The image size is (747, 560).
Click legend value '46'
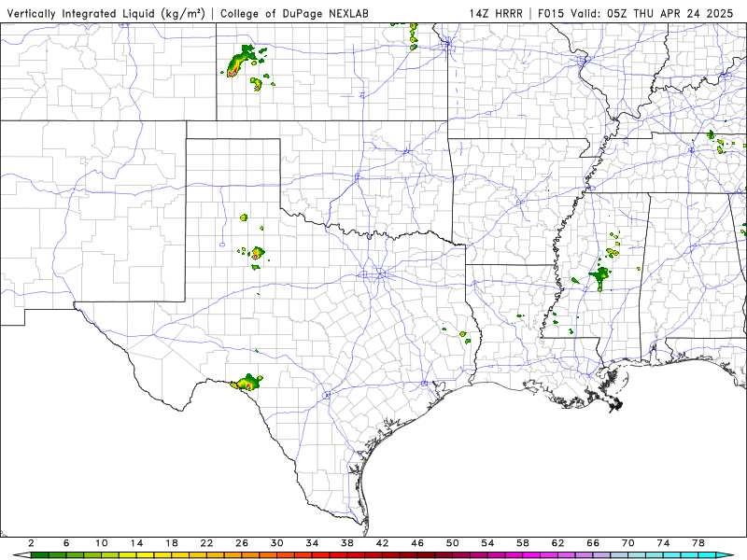pos(417,543)
